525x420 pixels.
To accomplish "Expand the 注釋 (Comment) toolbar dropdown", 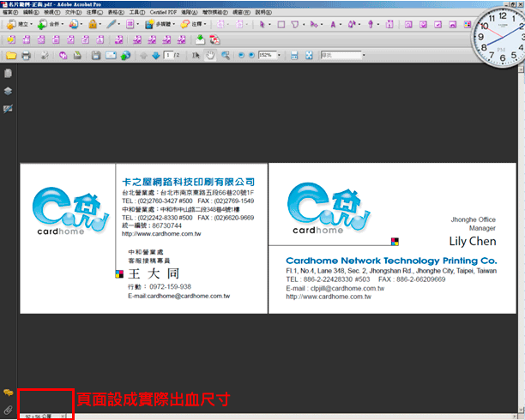I will coord(193,24).
